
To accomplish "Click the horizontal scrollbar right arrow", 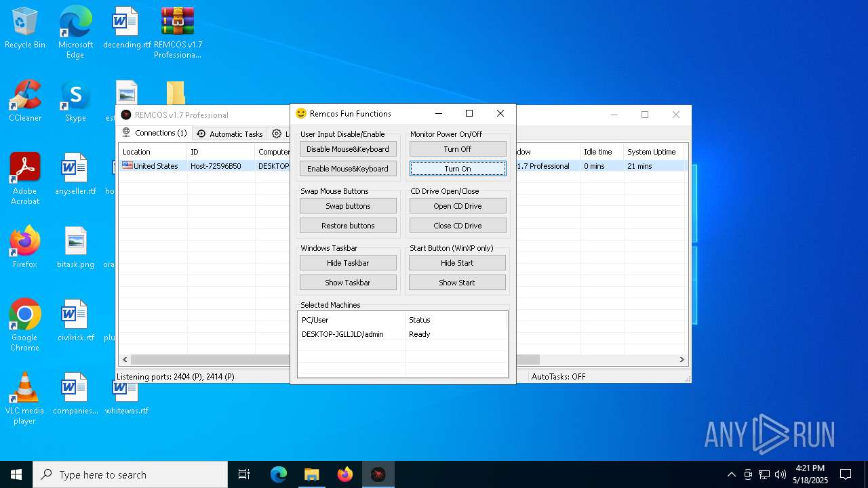I will tap(682, 360).
